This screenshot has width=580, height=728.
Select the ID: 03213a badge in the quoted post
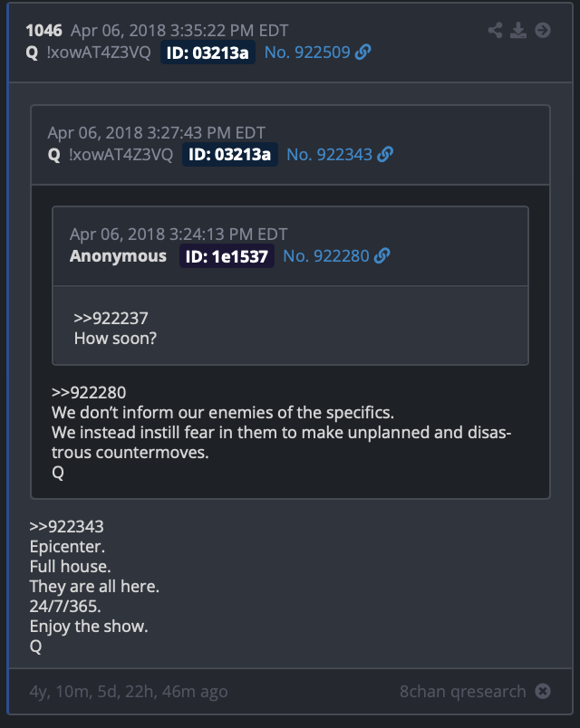pos(229,154)
